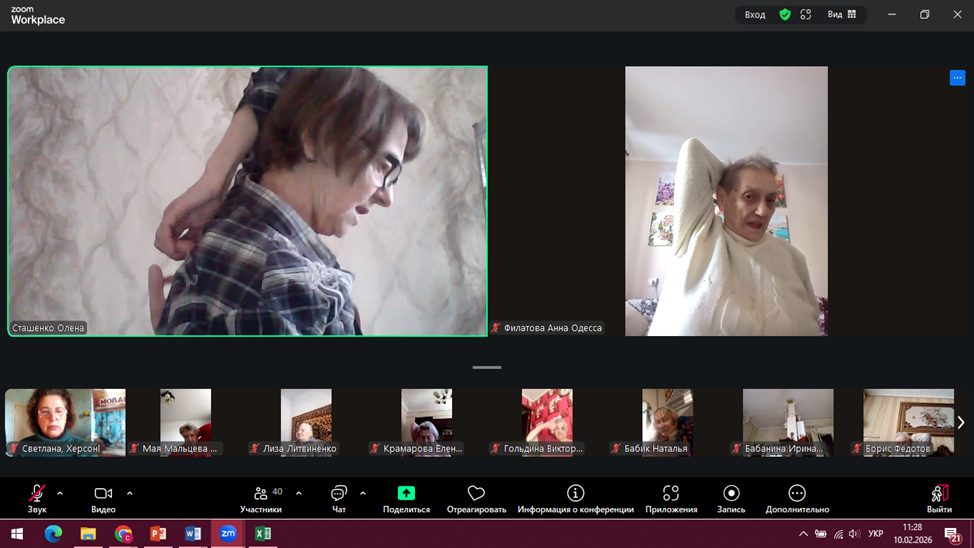This screenshot has width=974, height=548.
Task: Show next participants with right gallery arrow
Action: click(x=961, y=423)
